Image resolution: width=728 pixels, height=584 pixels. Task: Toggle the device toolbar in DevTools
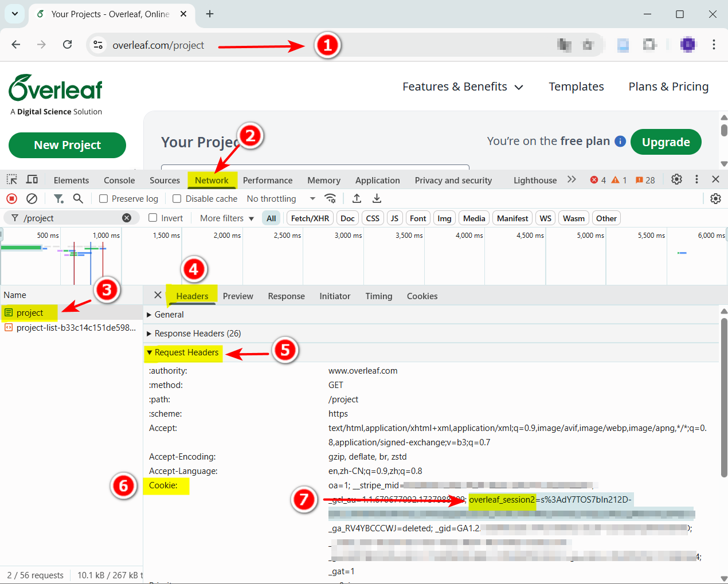pos(32,179)
